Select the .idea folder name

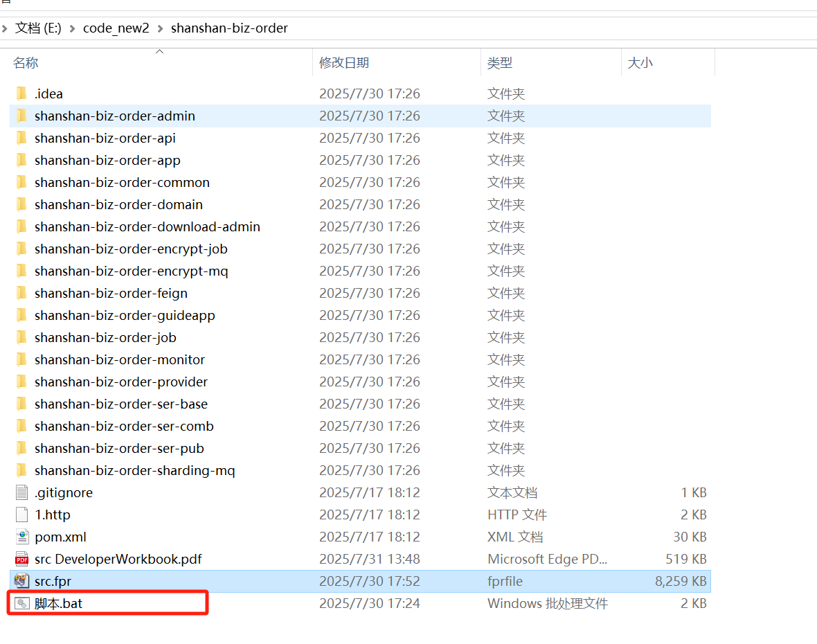point(49,93)
